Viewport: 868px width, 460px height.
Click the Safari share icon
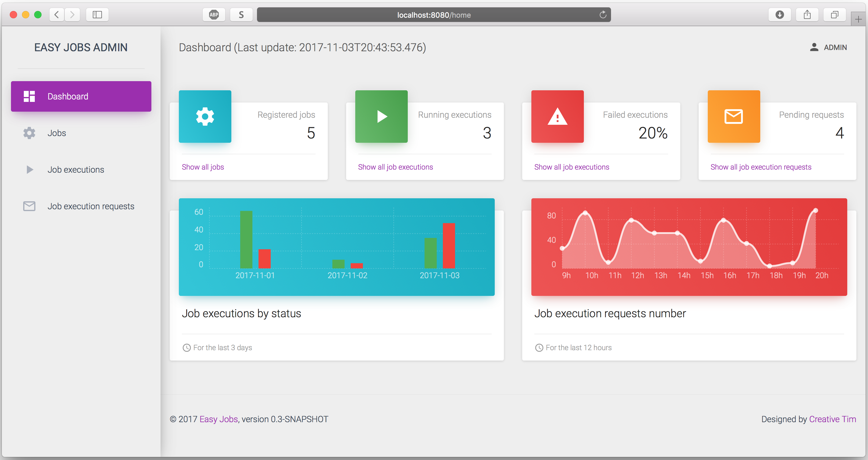point(807,15)
